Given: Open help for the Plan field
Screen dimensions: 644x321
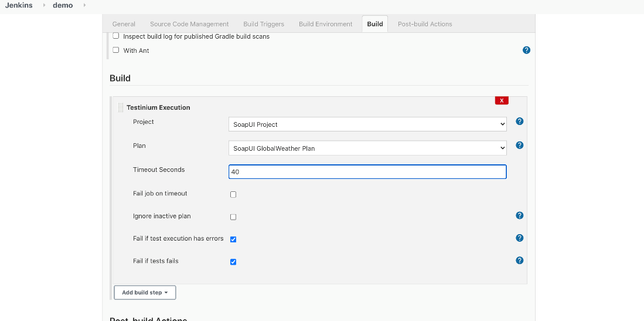Looking at the screenshot, I should (519, 146).
